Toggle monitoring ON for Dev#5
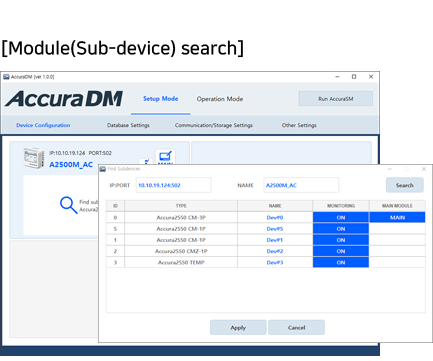Viewport: 433px width, 361px height. tap(341, 229)
